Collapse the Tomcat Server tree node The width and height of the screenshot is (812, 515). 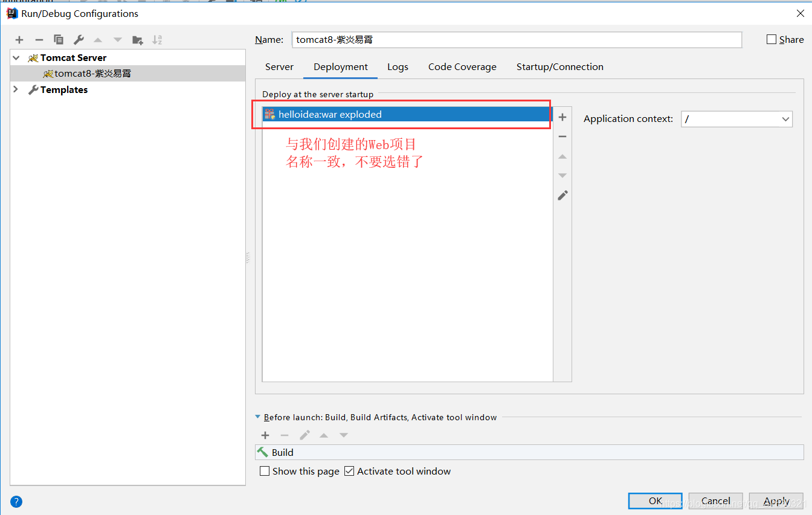coord(16,58)
